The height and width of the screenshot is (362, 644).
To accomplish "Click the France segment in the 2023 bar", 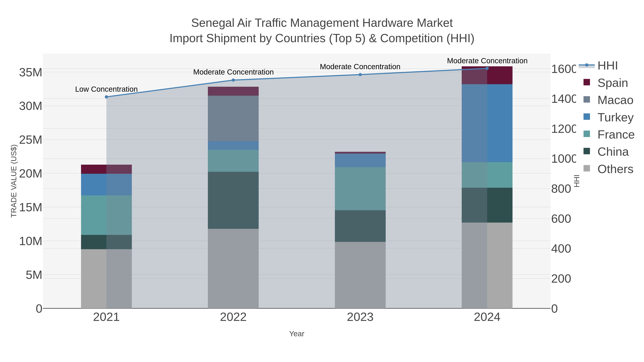I will click(360, 189).
